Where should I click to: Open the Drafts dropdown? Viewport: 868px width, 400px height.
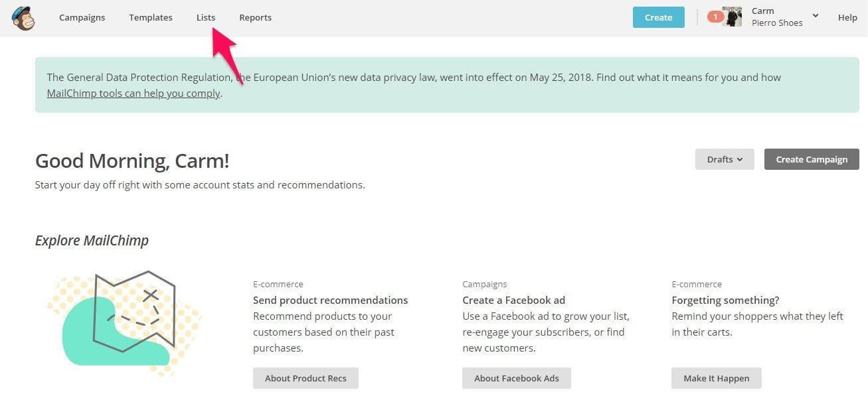(x=725, y=159)
